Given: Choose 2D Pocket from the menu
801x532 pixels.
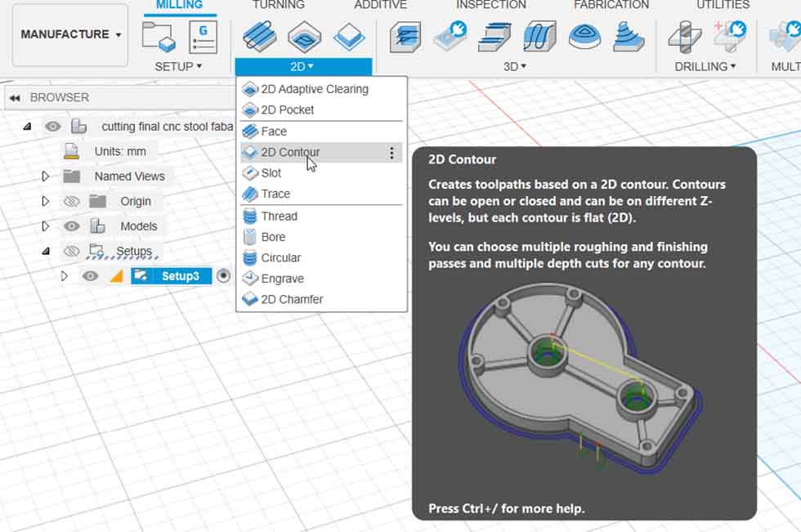Looking at the screenshot, I should (x=321, y=110).
